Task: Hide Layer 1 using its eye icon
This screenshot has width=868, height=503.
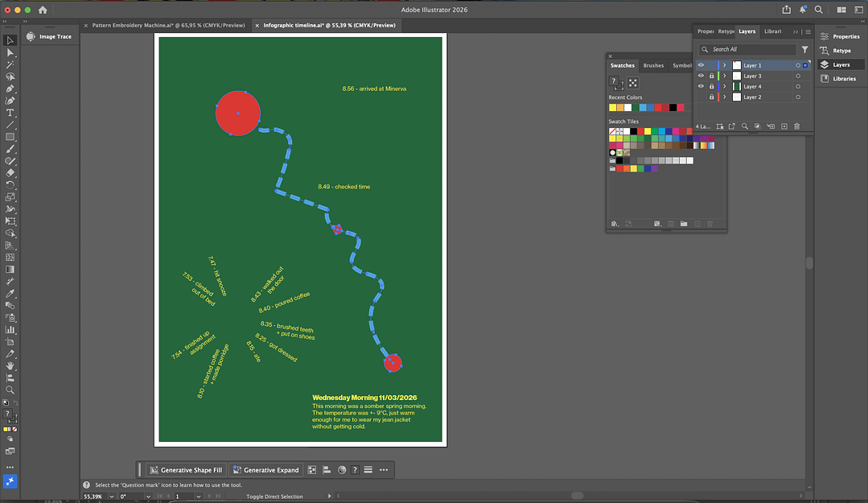Action: pyautogui.click(x=701, y=65)
